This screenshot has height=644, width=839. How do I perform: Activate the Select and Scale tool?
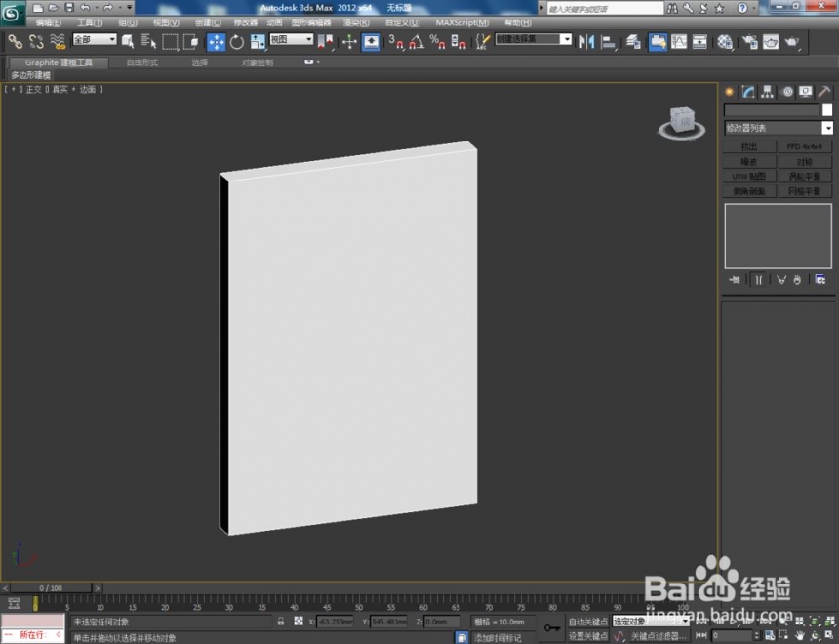point(258,41)
